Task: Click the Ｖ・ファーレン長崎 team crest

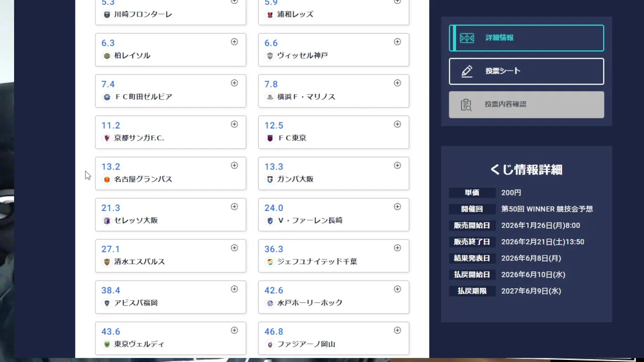Action: [x=270, y=221]
